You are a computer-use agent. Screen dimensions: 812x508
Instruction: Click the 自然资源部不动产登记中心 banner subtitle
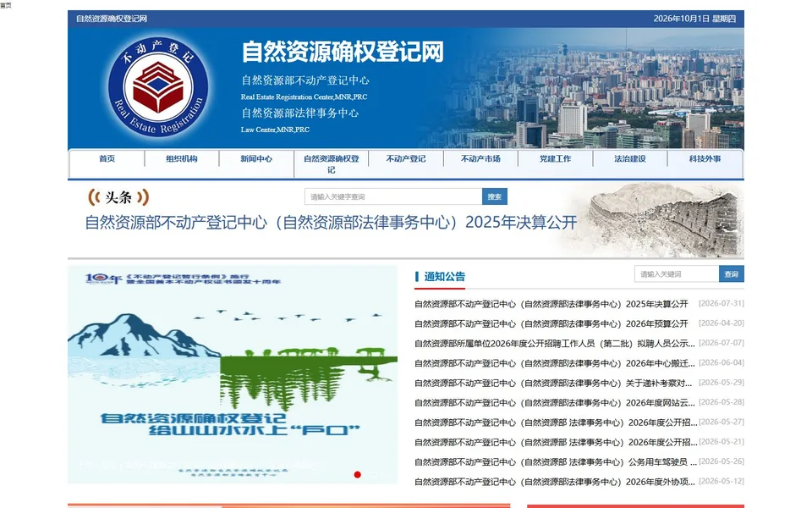305,80
